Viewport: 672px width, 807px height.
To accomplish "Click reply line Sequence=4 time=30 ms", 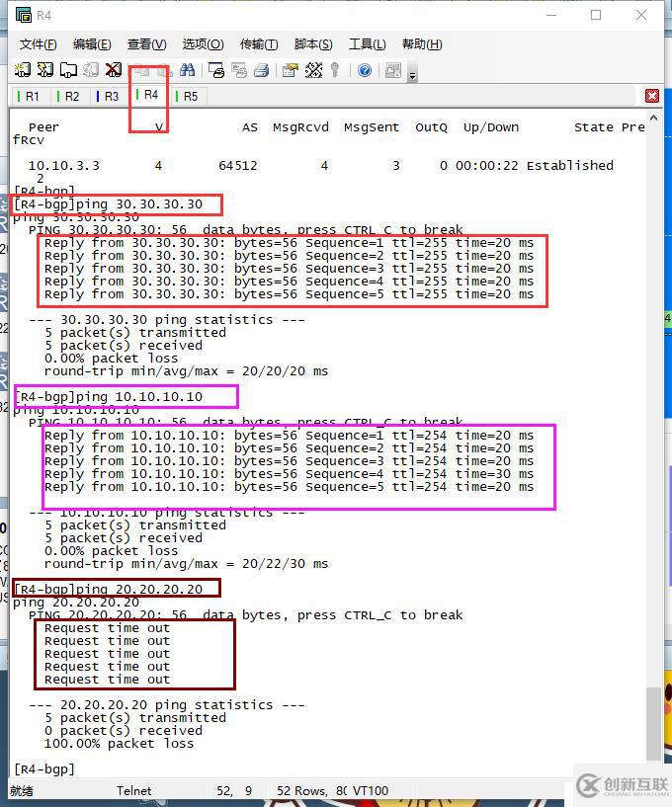I will (289, 474).
